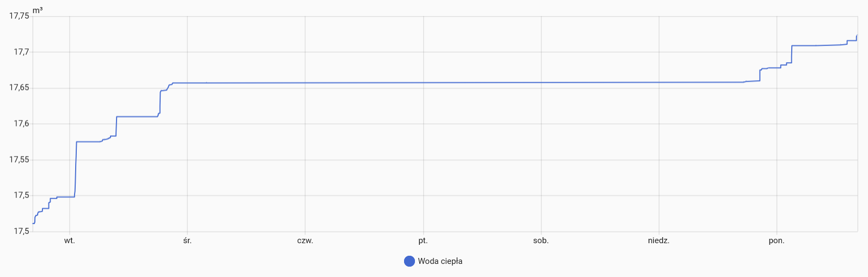Click the blue Woda ciepła legend circle

(409, 261)
